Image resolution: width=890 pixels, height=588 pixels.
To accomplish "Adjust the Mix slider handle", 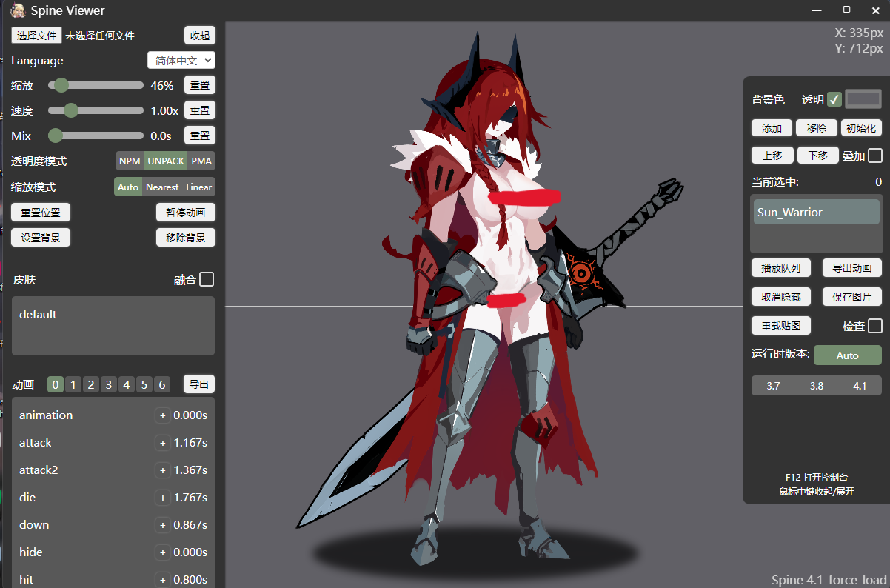I will coord(56,136).
